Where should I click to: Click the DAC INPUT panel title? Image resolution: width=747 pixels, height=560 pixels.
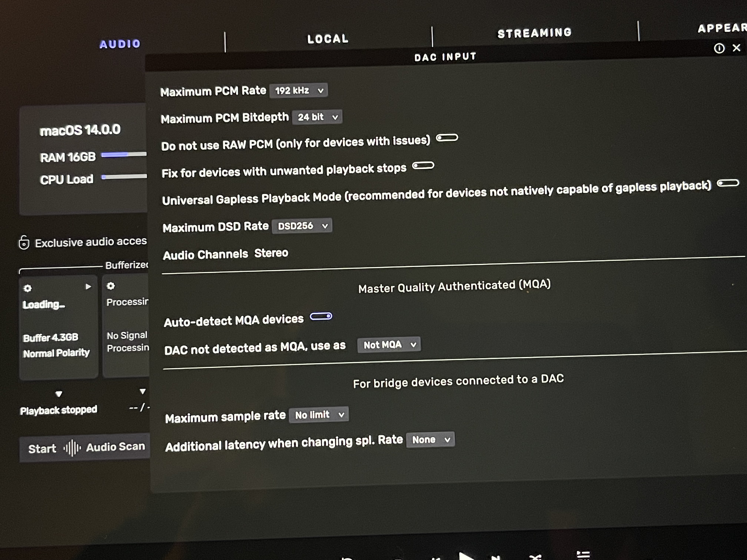(445, 57)
